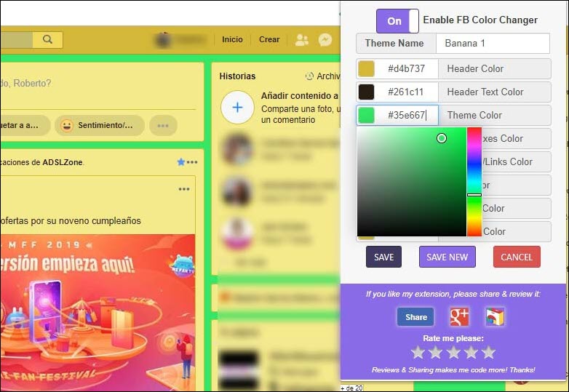Screen dimensions: 569x392
Task: Click the Sentimiento emoji button
Action: click(x=98, y=125)
